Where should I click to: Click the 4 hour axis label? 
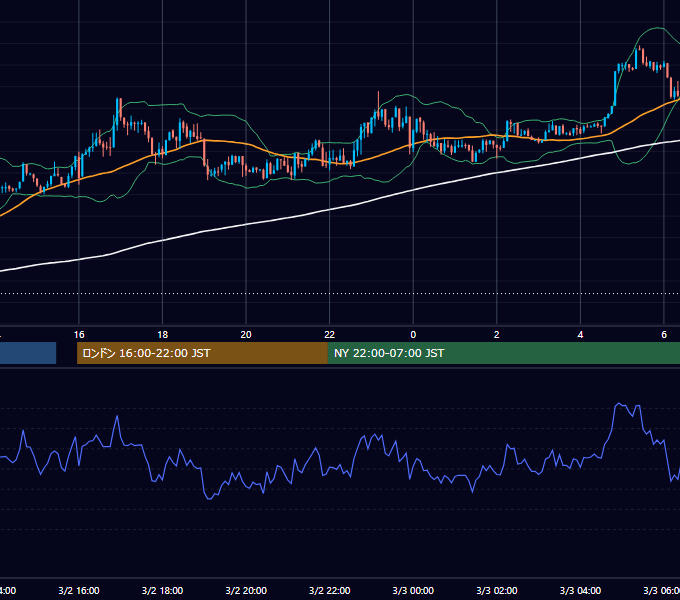[x=580, y=335]
